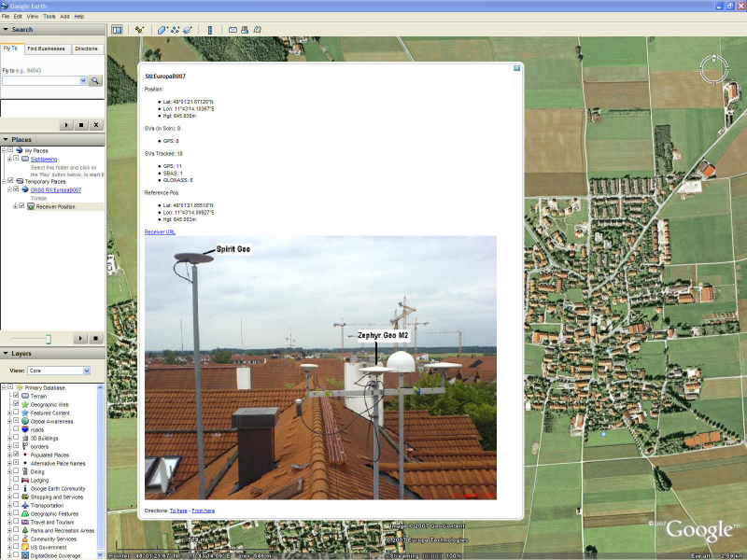
Task: Collapse the Primary Database tree
Action: [x=5, y=386]
